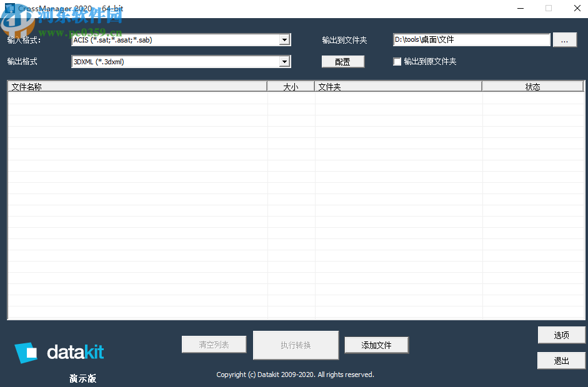Viewport: 588px width, 387px height.
Task: Open the 输出格式 output format dropdown
Action: point(284,61)
